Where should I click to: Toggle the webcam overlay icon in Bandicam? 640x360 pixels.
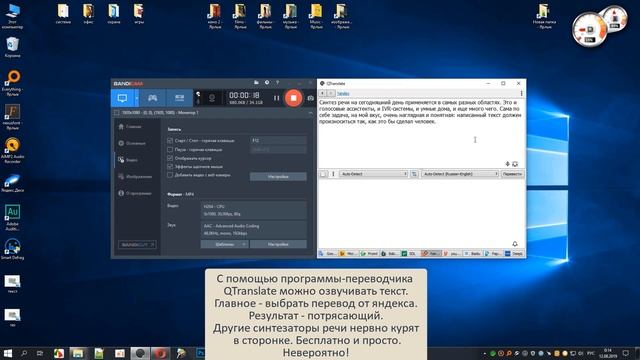[x=211, y=98]
